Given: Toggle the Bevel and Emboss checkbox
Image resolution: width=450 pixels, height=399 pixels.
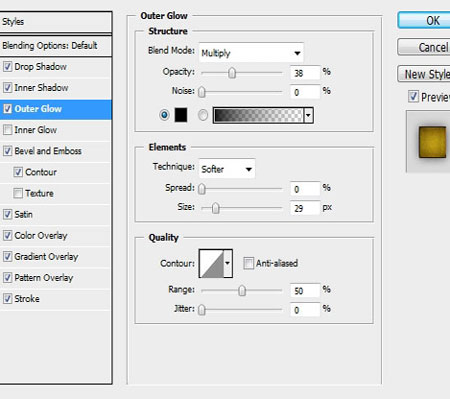Looking at the screenshot, I should (x=7, y=151).
